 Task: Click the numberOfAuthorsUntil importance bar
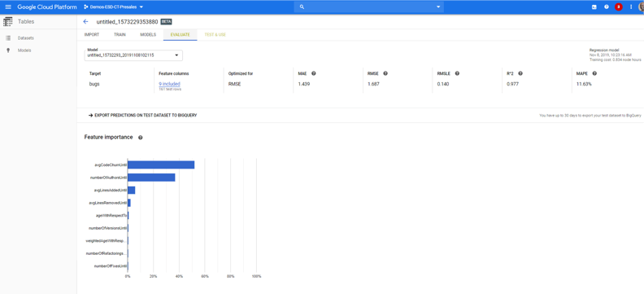(x=151, y=178)
